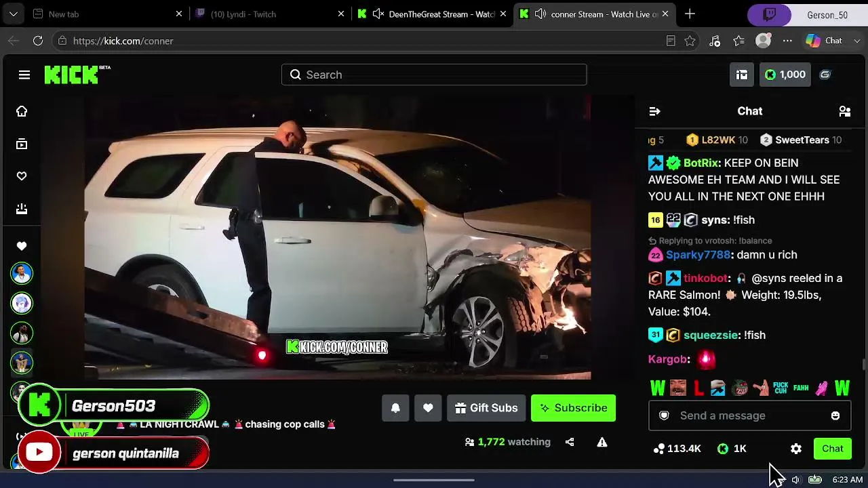Open the Following heart outline in sidebar
This screenshot has height=488, width=868.
(x=22, y=176)
